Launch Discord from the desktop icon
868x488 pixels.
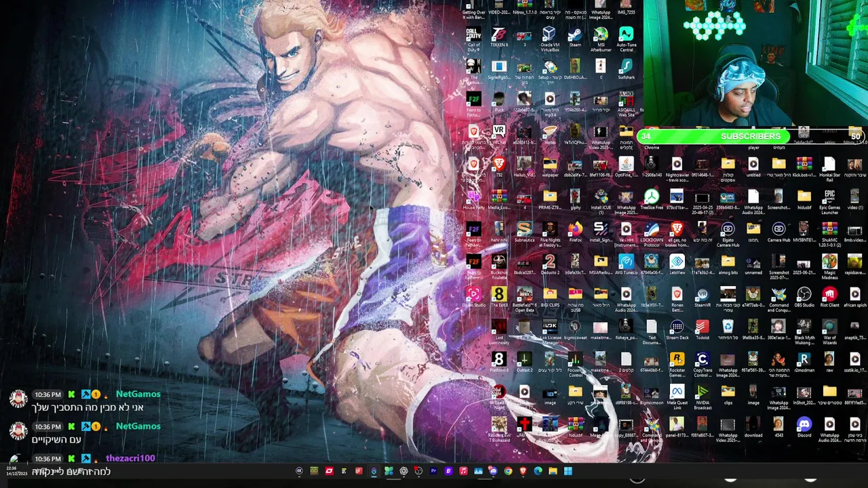pos(804,427)
